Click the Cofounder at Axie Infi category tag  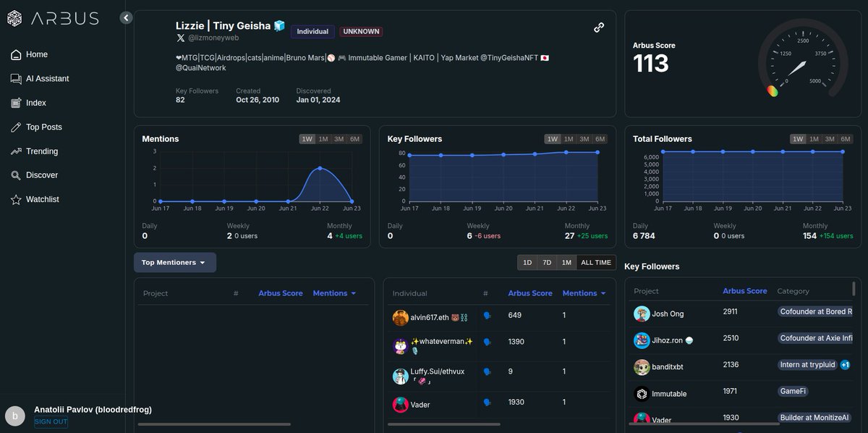click(816, 338)
